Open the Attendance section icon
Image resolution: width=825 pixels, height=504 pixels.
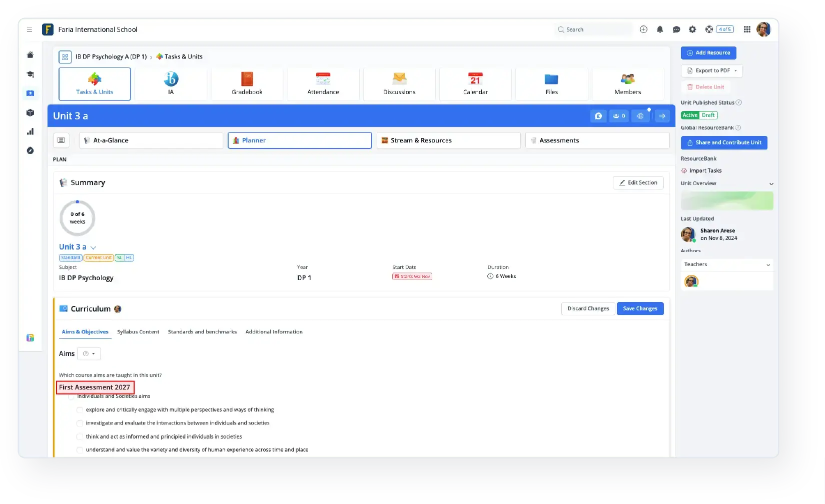(323, 79)
